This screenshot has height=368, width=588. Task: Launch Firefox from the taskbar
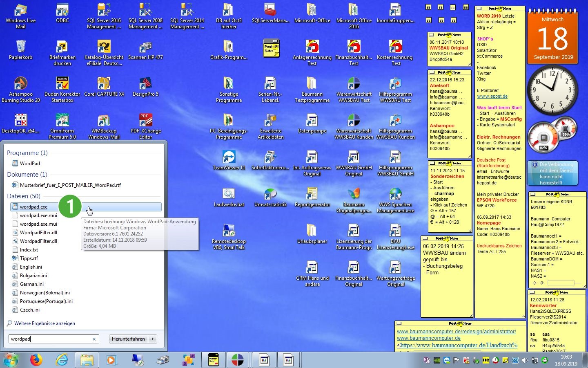36,360
